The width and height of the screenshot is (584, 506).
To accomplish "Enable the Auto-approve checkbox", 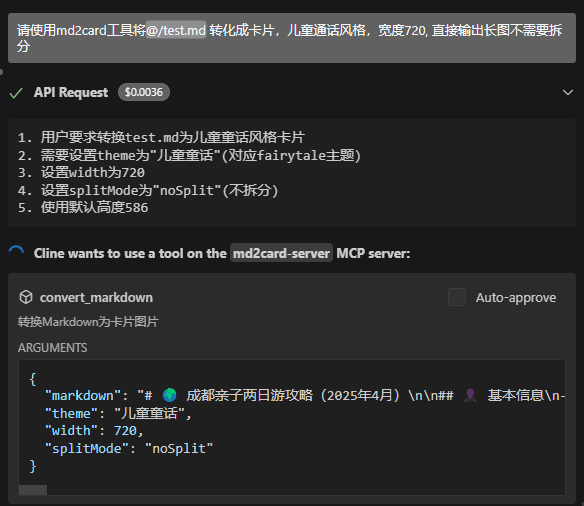I will coord(457,297).
